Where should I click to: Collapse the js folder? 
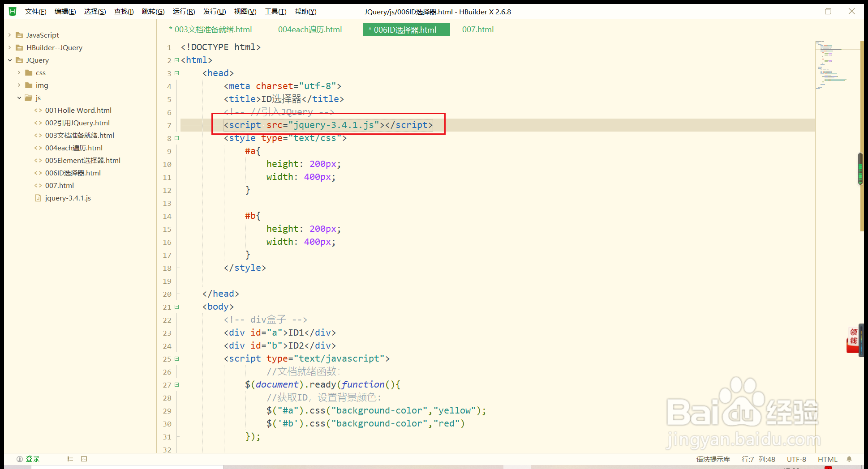[x=19, y=98]
